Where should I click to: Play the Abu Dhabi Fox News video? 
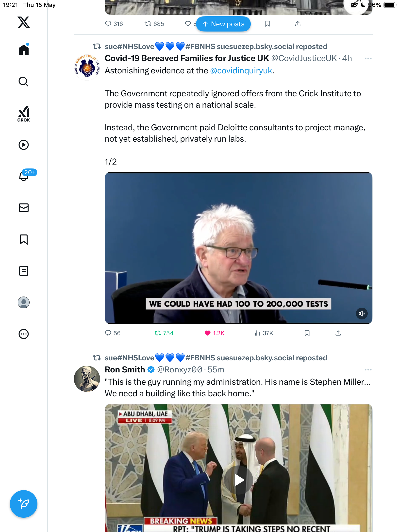[238, 480]
